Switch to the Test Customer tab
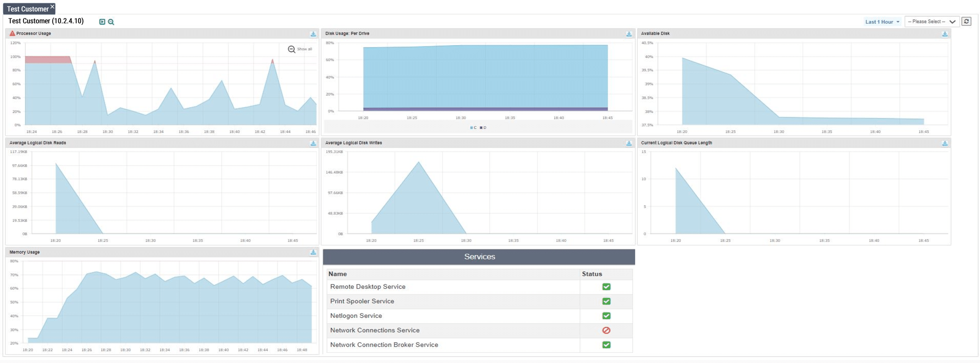Viewport: 980px width, 363px height. [28, 9]
